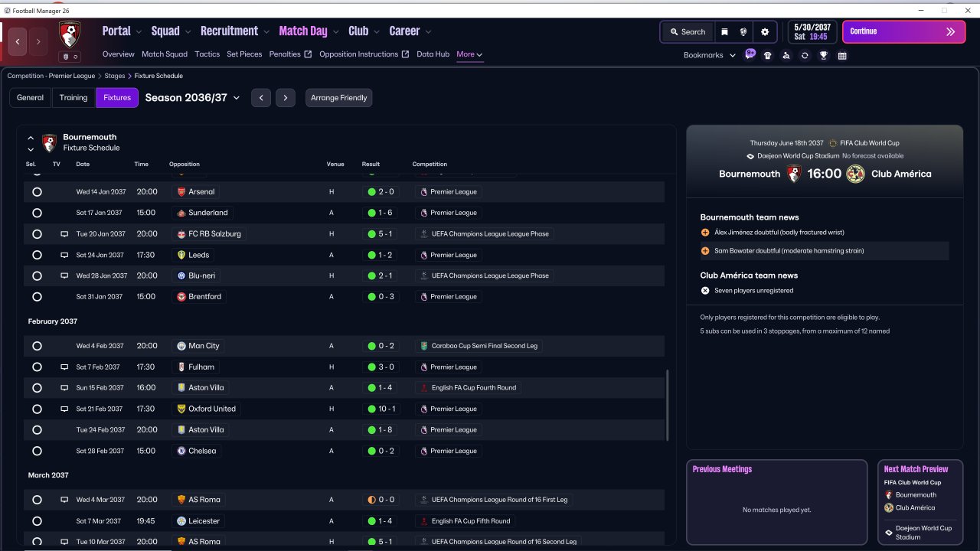This screenshot has width=980, height=551.
Task: Select the FC RB Salzburg fixture radio button
Action: [37, 234]
